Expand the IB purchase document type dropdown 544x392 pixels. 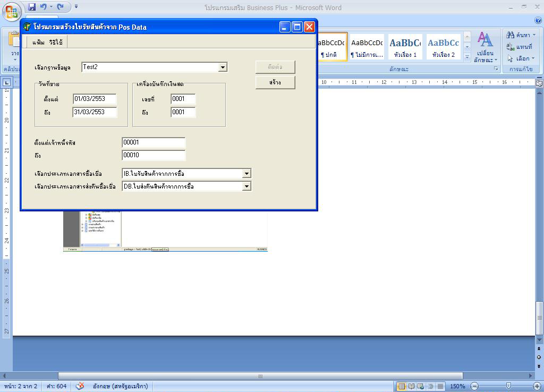(x=246, y=174)
